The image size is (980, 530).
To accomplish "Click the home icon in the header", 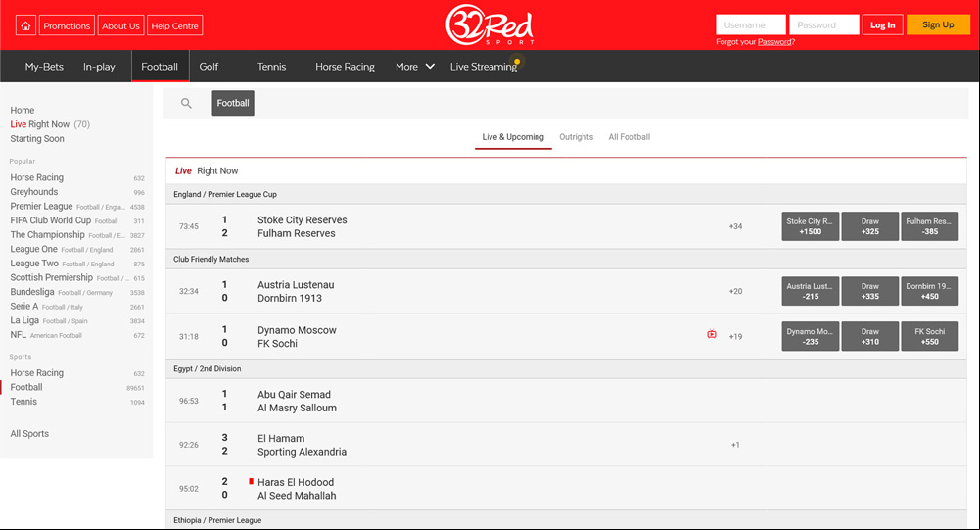I will [x=25, y=25].
